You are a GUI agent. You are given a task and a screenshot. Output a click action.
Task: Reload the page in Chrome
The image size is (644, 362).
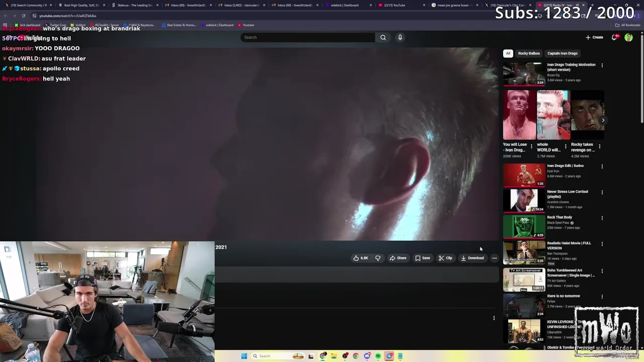[23, 16]
